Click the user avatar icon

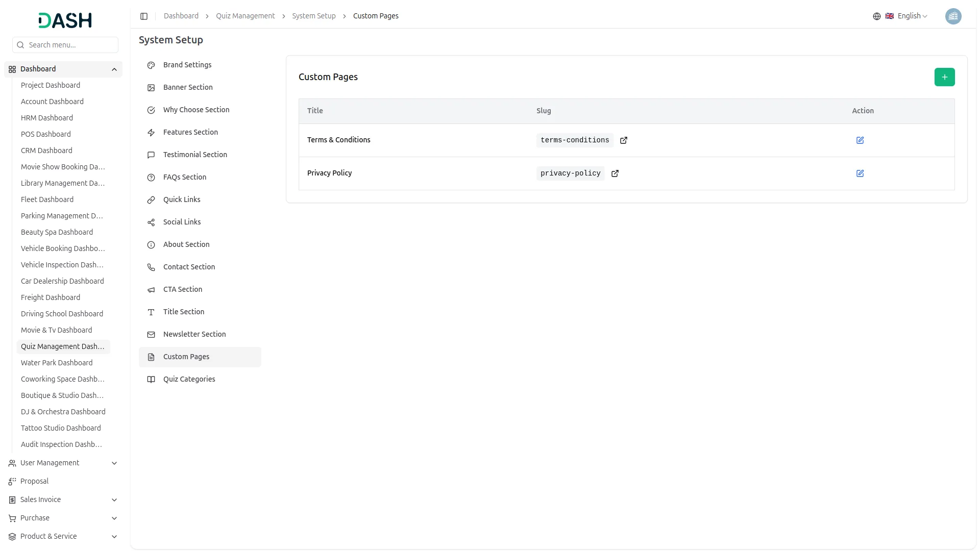point(953,16)
